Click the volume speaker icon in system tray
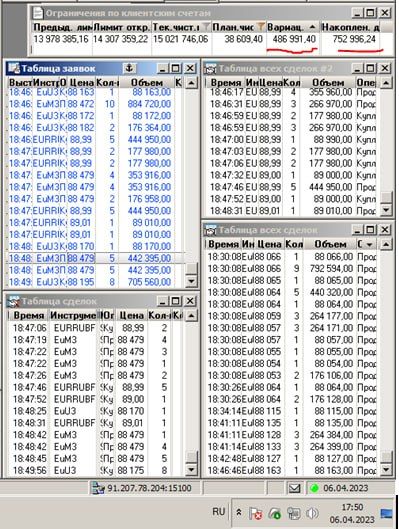This screenshot has width=399, height=529. pyautogui.click(x=312, y=513)
